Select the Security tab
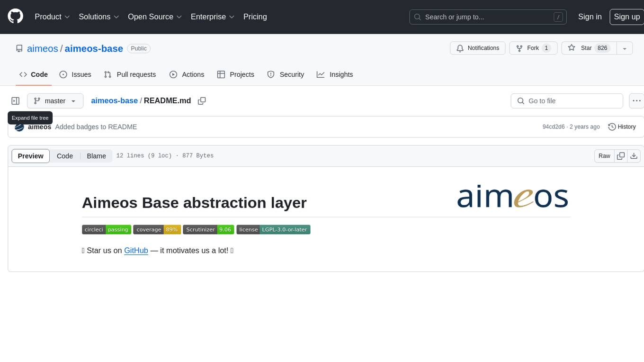Screen dimensions: 644x362 point(286,74)
